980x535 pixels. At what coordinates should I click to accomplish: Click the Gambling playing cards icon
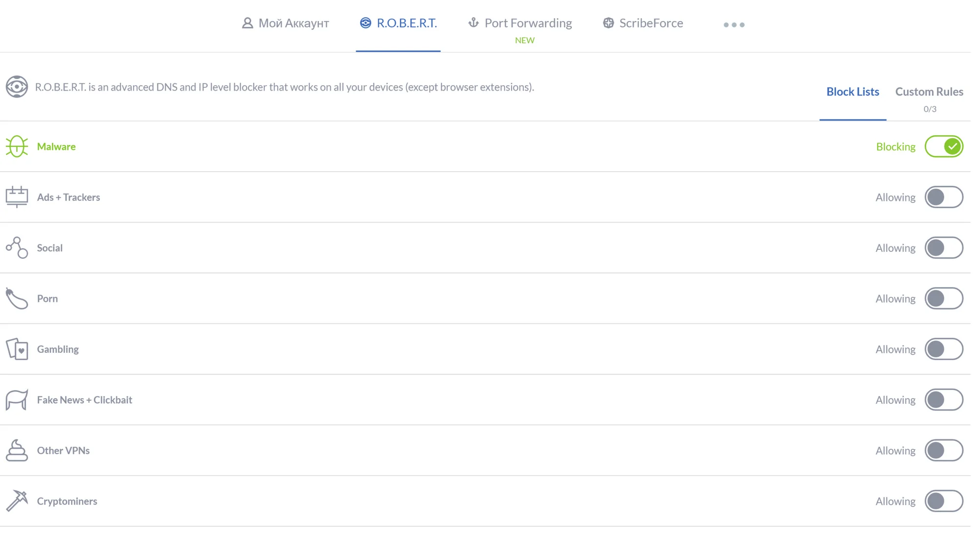tap(17, 349)
